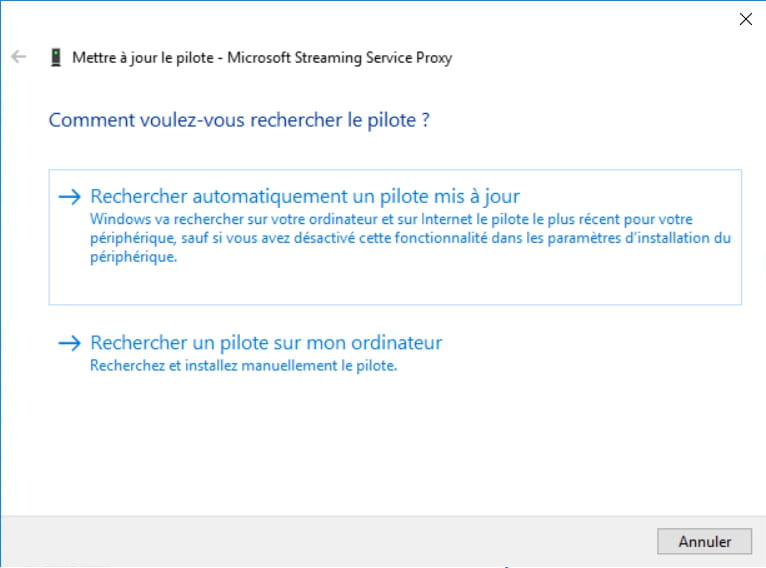Click the gray footer bar left of Annuler

(327, 541)
